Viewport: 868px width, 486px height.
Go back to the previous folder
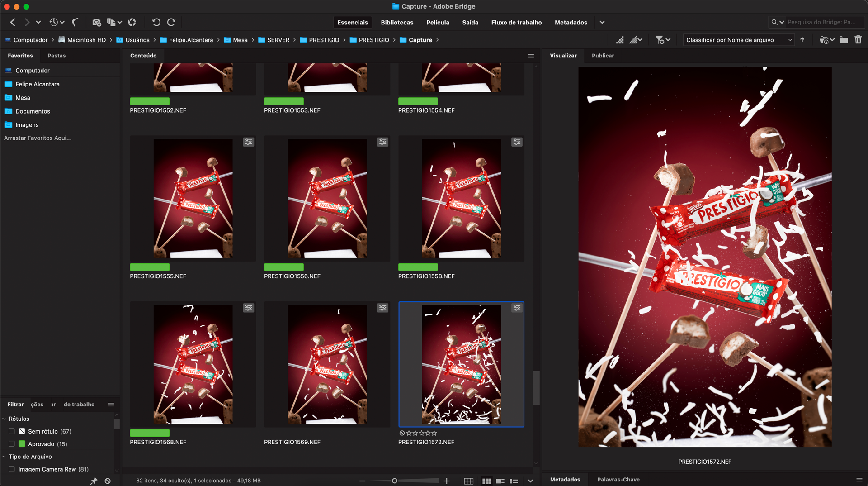pyautogui.click(x=13, y=22)
